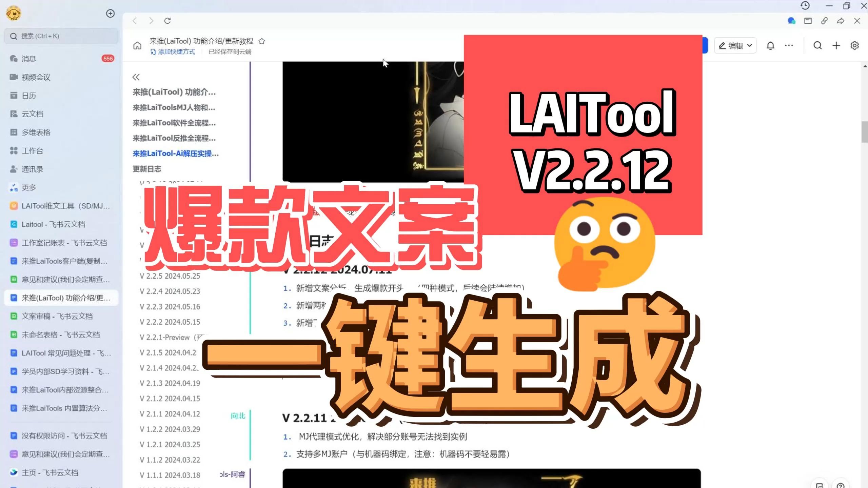Select V 2.2.4 2024.05.23 outline entry

pos(170,291)
